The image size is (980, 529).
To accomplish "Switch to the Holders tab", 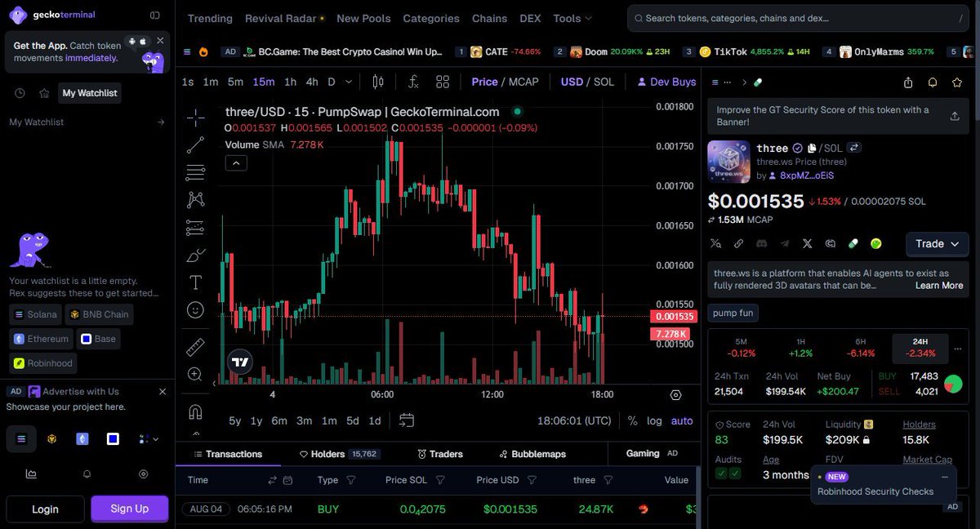I will pyautogui.click(x=338, y=454).
